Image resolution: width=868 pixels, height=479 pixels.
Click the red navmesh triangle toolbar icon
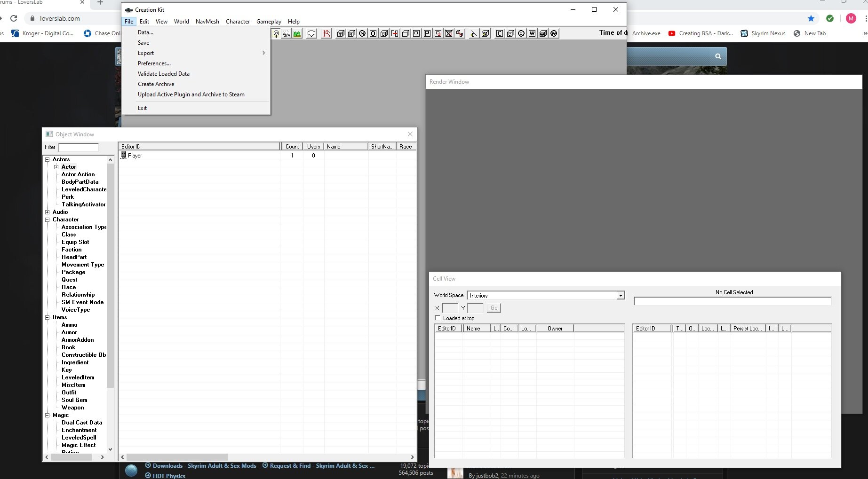click(x=326, y=33)
